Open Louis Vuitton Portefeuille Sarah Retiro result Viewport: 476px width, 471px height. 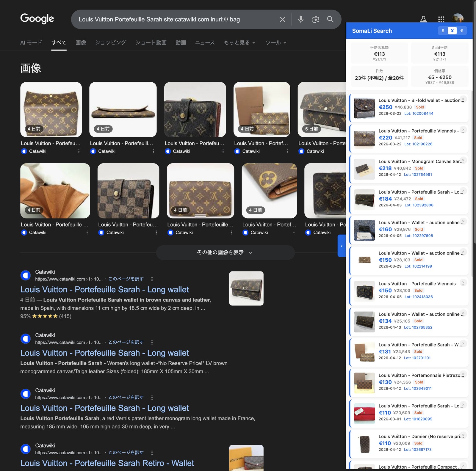pyautogui.click(x=107, y=463)
